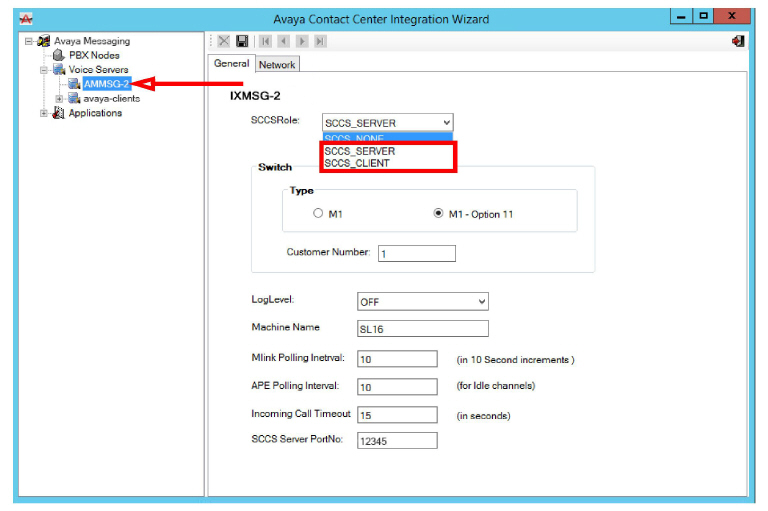
Task: Select the M1 switch type radio button
Action: click(318, 213)
